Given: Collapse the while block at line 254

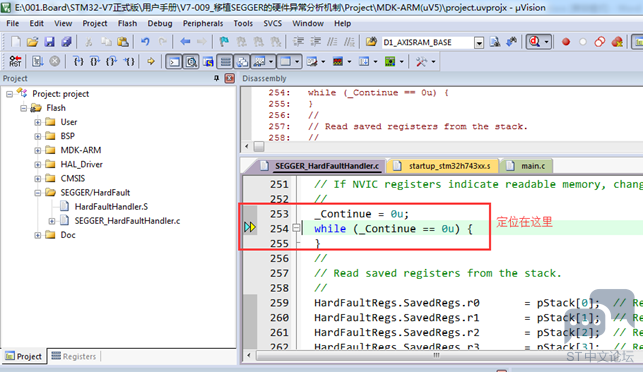Looking at the screenshot, I should [x=296, y=228].
